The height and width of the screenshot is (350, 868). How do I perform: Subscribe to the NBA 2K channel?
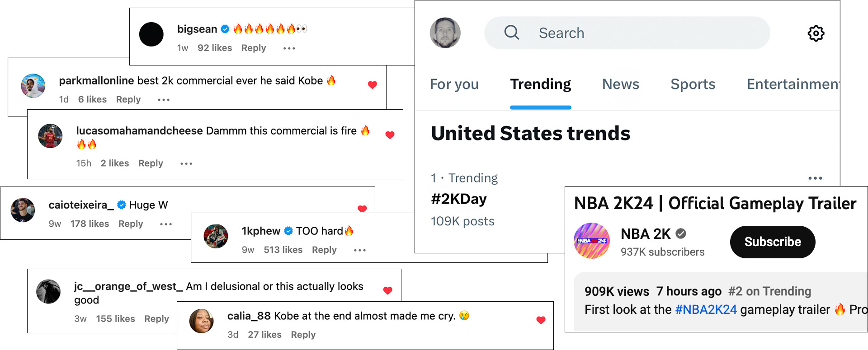(772, 242)
